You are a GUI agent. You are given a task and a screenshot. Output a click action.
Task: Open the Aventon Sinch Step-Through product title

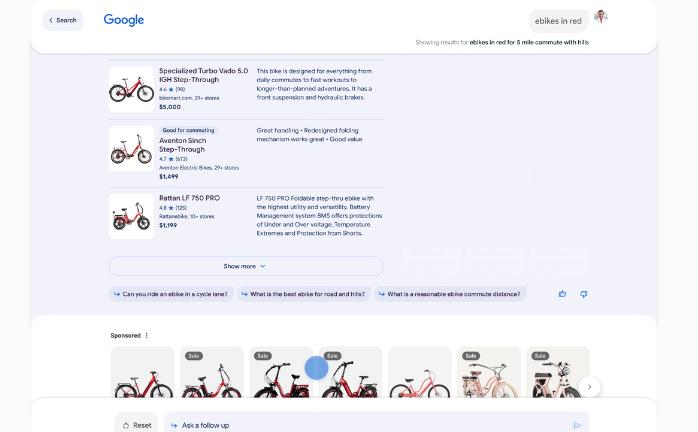pyautogui.click(x=183, y=145)
